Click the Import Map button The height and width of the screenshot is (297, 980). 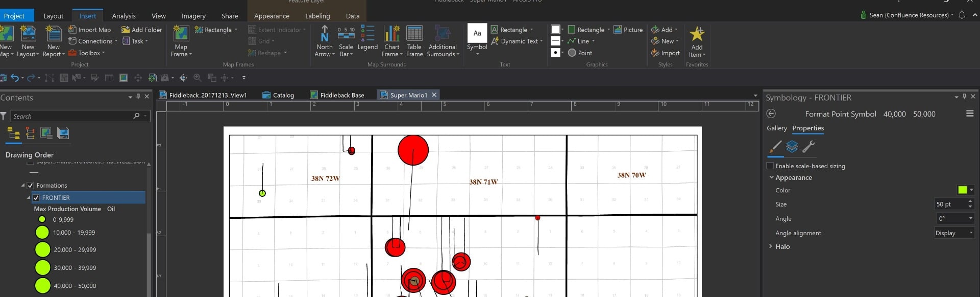89,30
